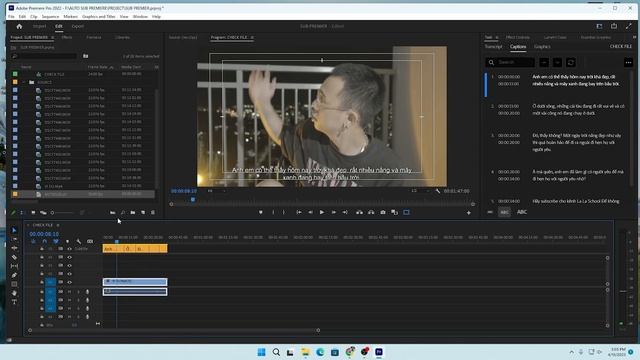Toggle Safe Margins button
Screen dimensions: 640x360
click(x=406, y=212)
